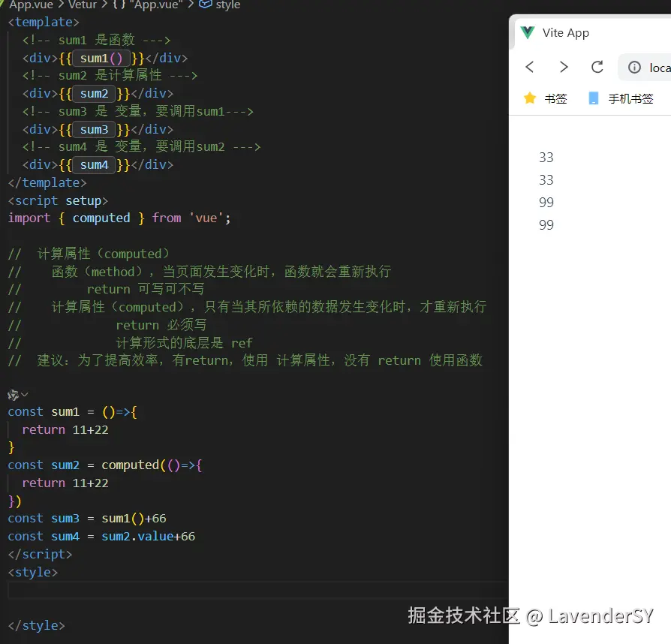Click the site info icon in address bar
This screenshot has width=671, height=644.
pyautogui.click(x=635, y=68)
